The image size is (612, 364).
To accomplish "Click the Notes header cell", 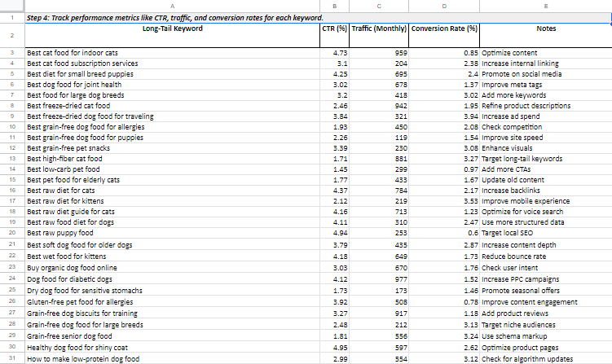I will pos(546,30).
